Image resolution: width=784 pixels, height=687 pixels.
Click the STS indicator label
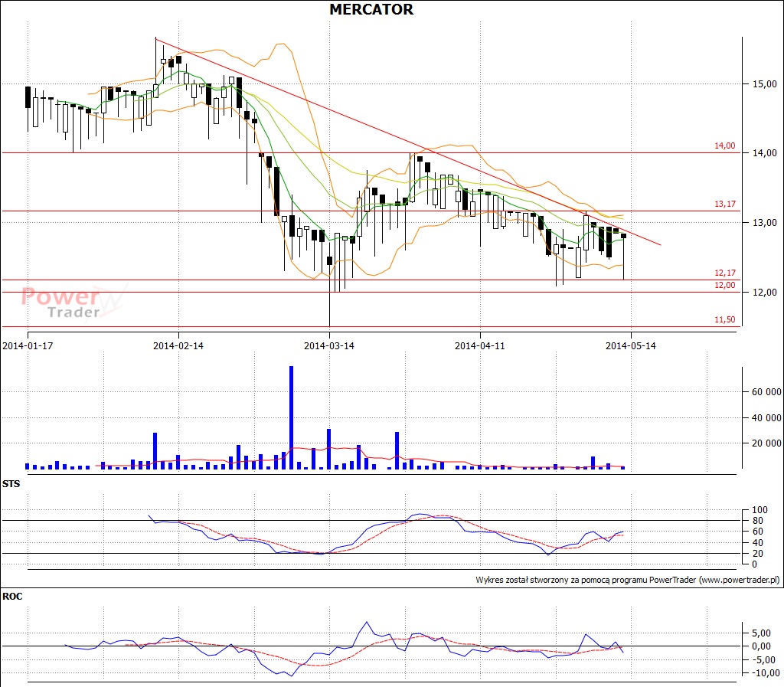(11, 484)
